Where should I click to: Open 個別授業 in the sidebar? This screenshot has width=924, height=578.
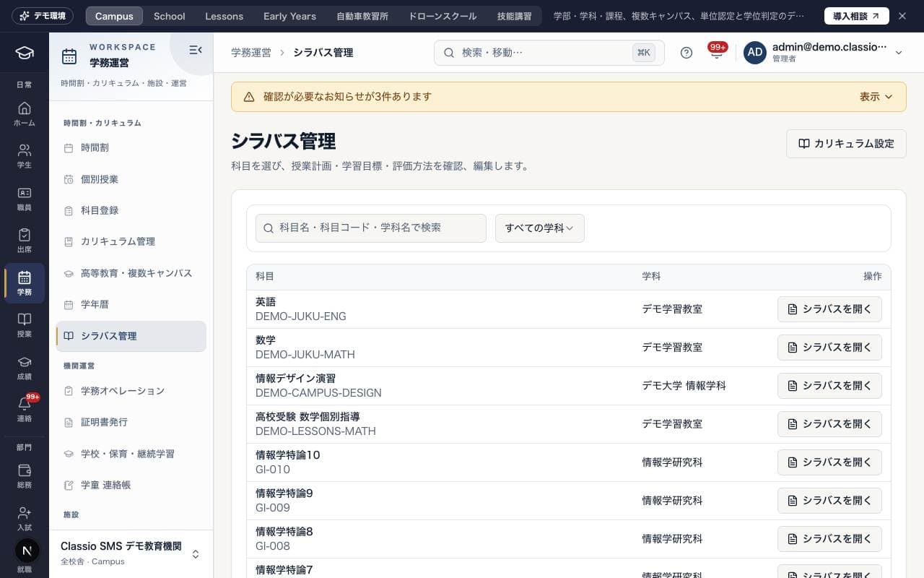pos(131,179)
